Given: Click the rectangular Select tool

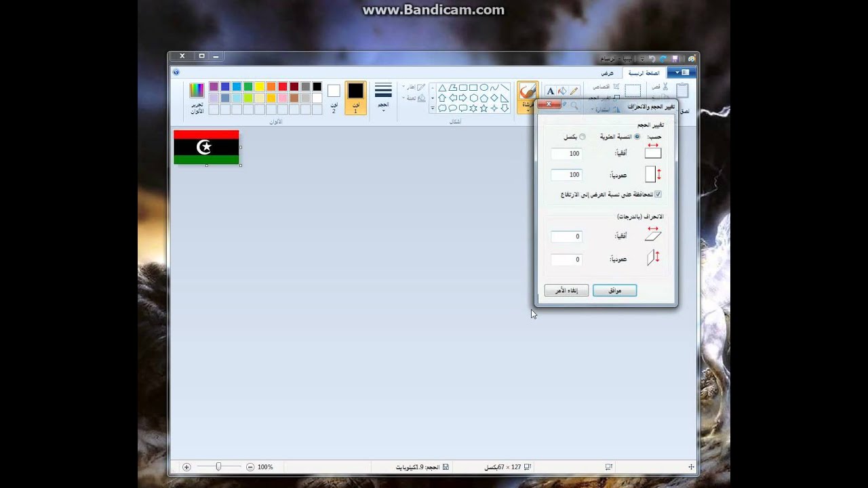Looking at the screenshot, I should click(x=633, y=91).
